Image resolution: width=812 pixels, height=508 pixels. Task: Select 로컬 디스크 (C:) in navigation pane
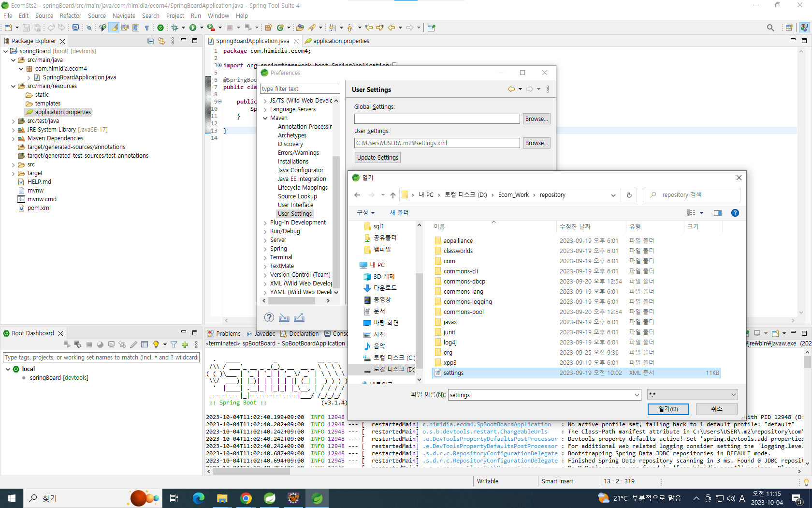click(389, 358)
